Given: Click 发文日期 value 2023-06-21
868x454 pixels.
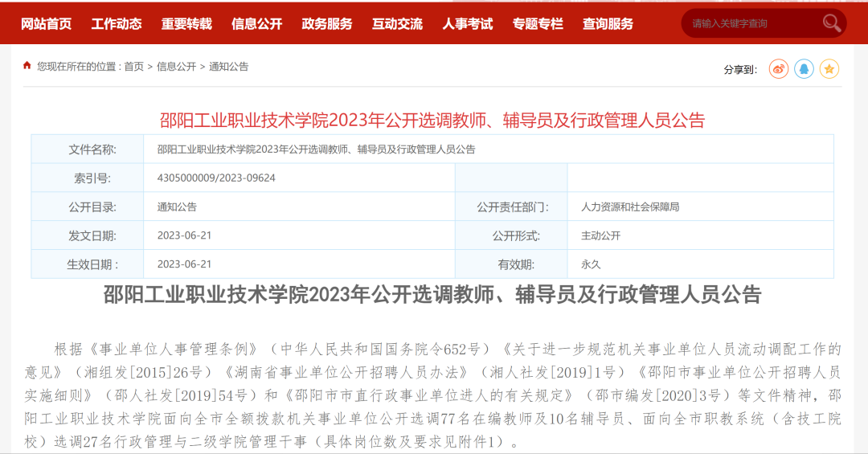Looking at the screenshot, I should [x=184, y=235].
